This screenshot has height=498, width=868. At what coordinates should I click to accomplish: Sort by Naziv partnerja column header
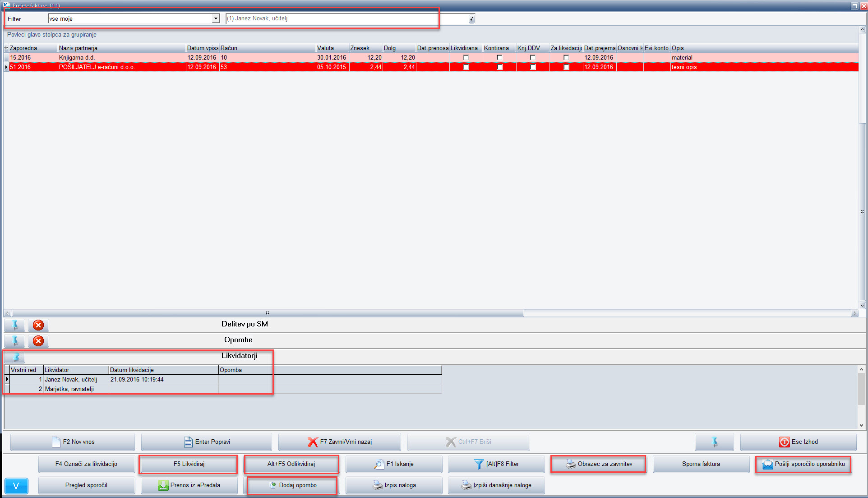coord(122,48)
